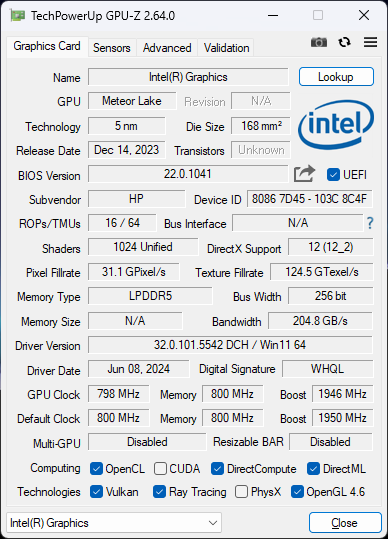Viewport: 388px width, 539px height.
Task: Click the Intel logo
Action: (x=335, y=125)
